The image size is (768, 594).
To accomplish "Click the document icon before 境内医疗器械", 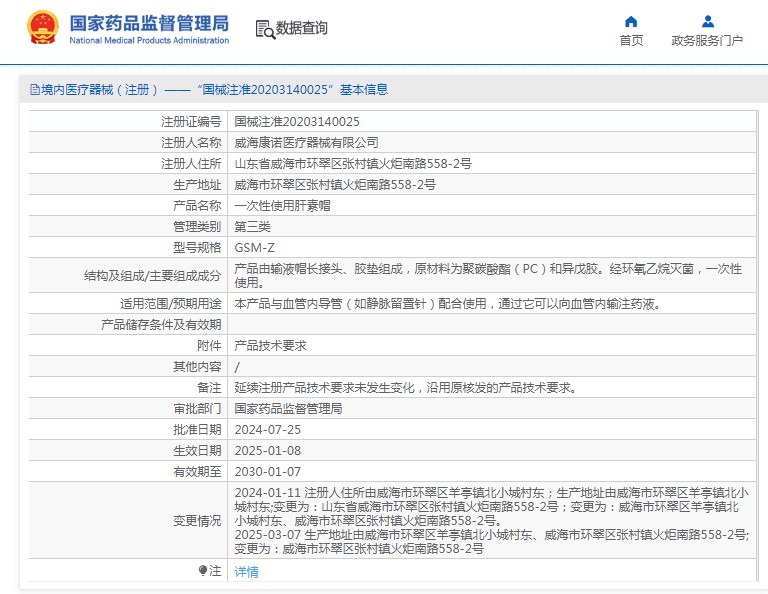I will click(35, 90).
